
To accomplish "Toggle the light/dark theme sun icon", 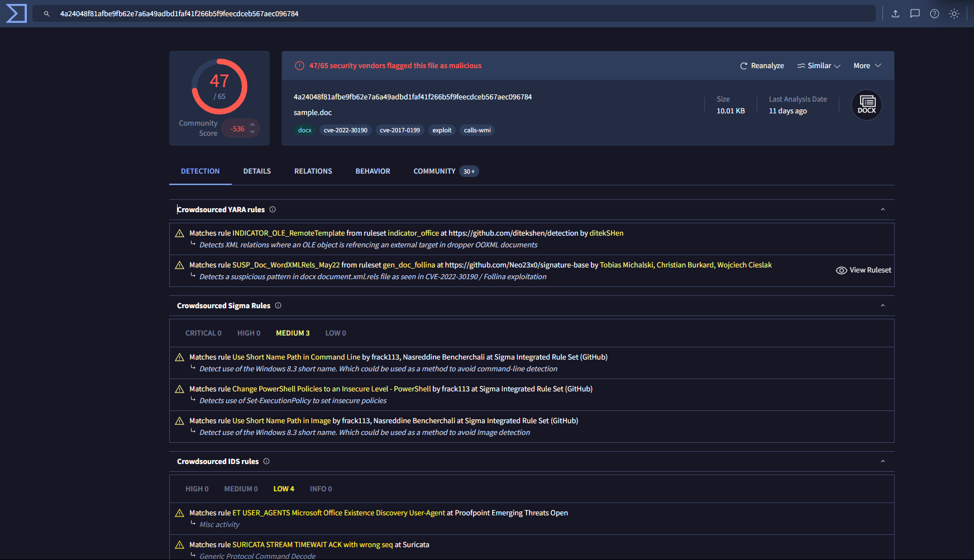I will [x=954, y=14].
